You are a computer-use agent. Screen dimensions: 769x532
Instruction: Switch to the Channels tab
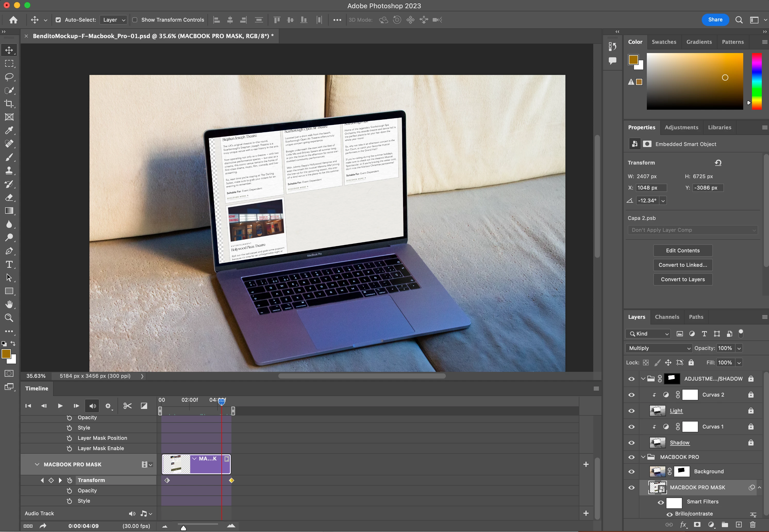pyautogui.click(x=667, y=317)
